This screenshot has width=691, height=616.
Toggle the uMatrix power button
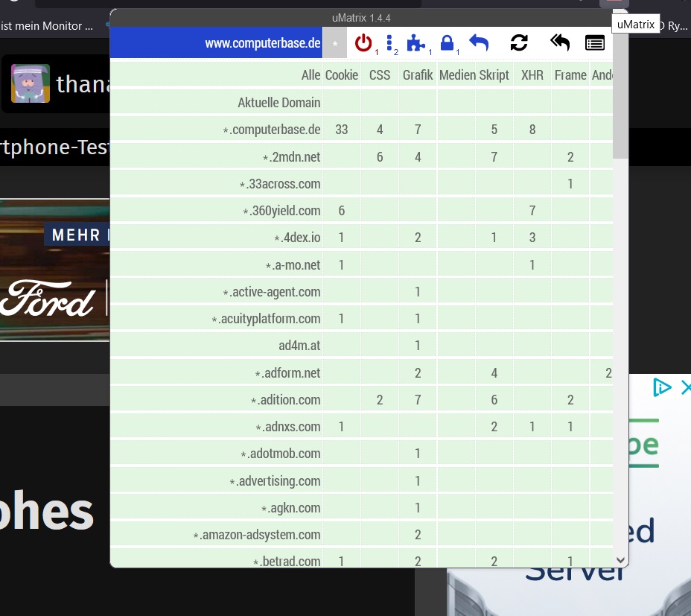[x=363, y=42]
